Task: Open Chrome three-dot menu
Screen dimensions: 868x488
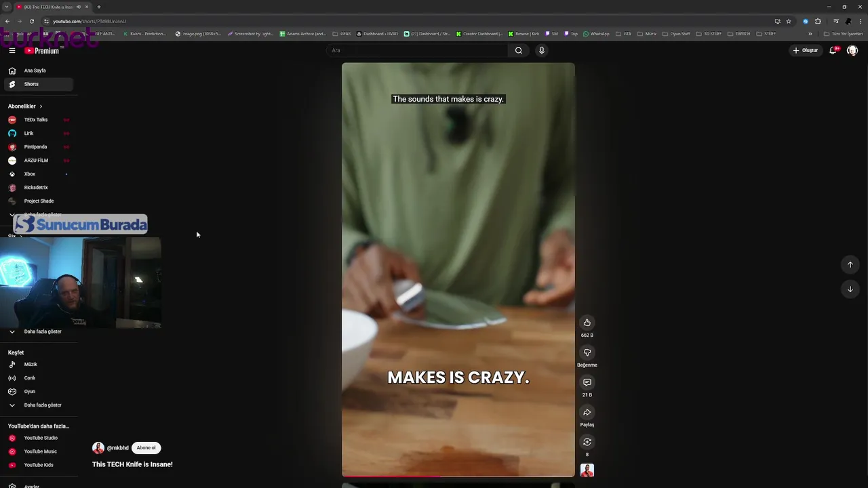Action: point(861,21)
